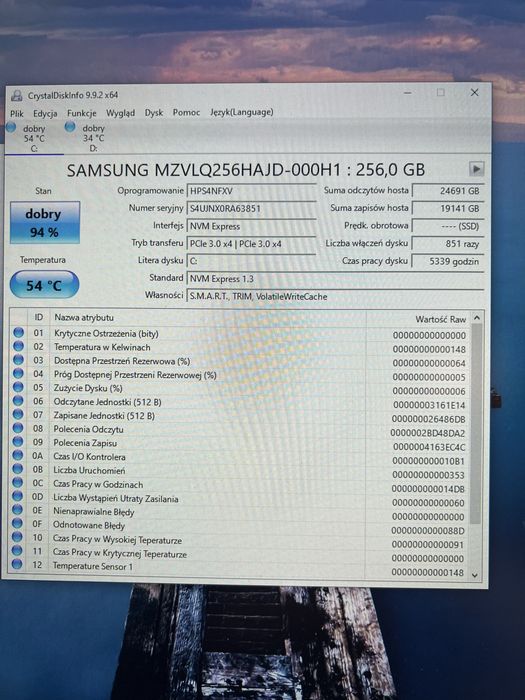Click status icon for Dostępna Przestrzeń Rezerwowa row
525x700 pixels.
click(18, 359)
